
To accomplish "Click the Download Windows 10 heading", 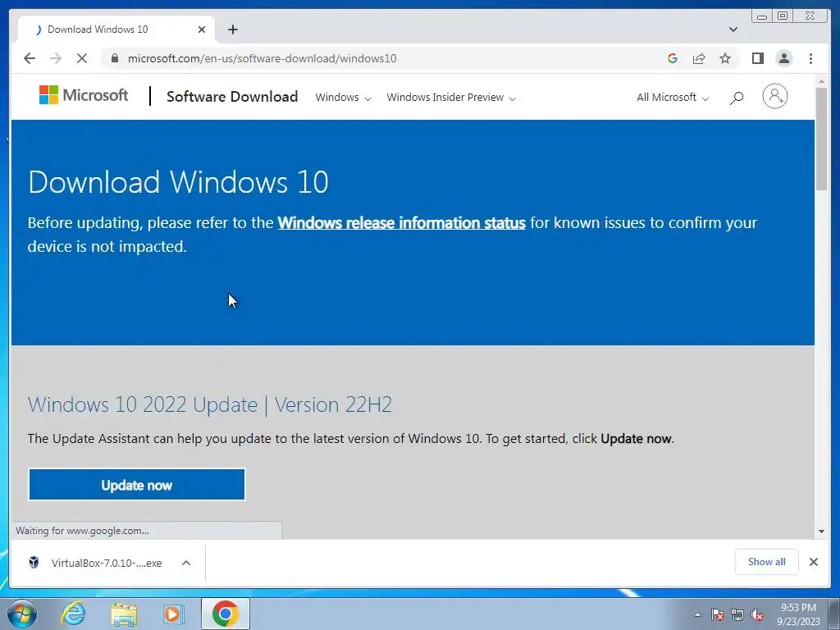I will click(178, 182).
